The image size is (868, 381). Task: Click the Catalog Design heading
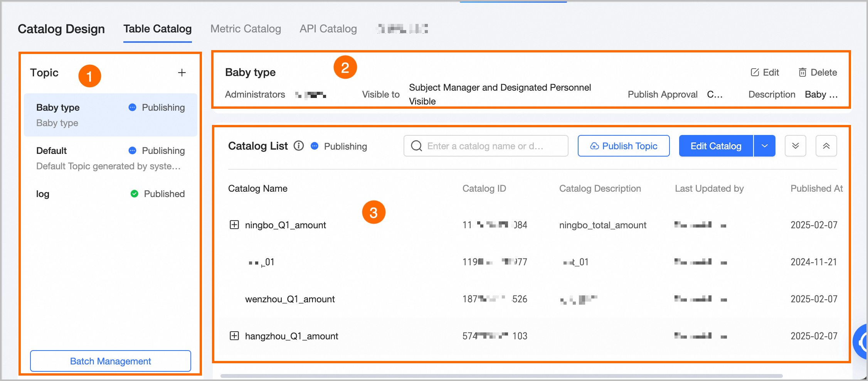click(61, 29)
